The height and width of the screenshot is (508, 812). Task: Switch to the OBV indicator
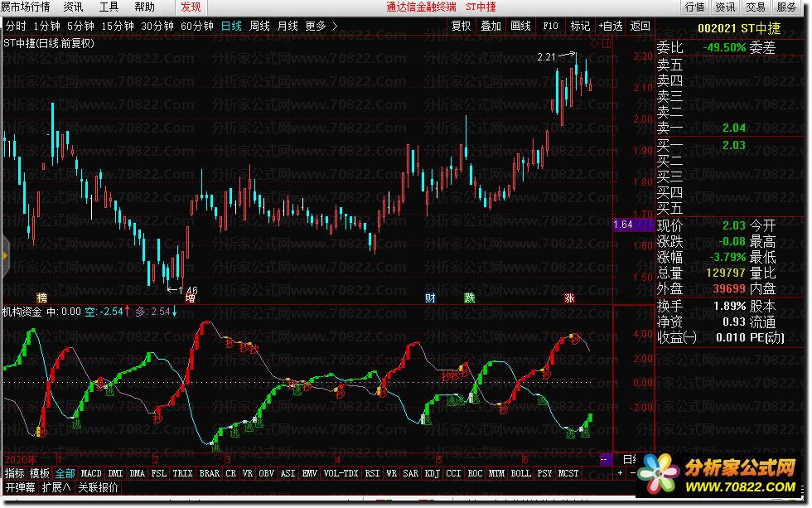click(x=266, y=473)
